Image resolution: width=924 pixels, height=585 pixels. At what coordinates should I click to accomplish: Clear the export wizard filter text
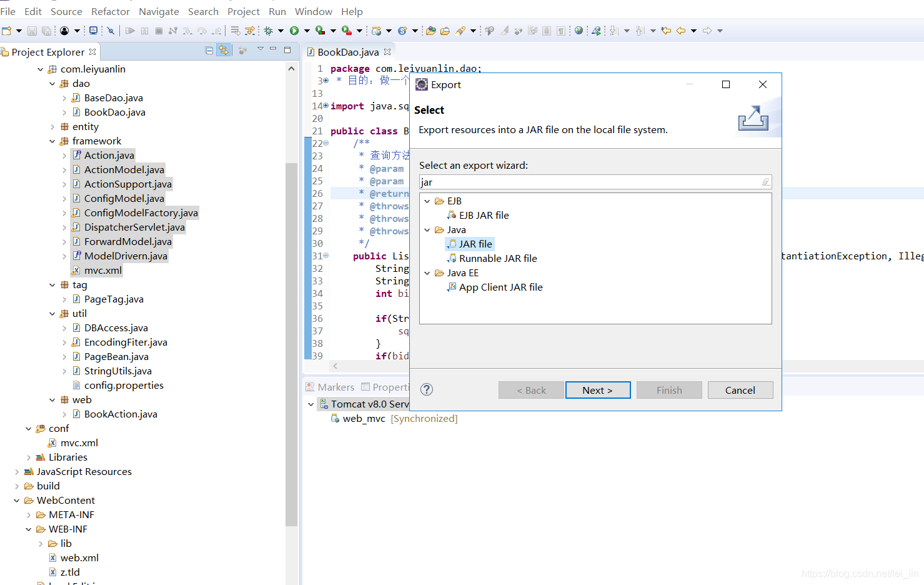point(765,182)
